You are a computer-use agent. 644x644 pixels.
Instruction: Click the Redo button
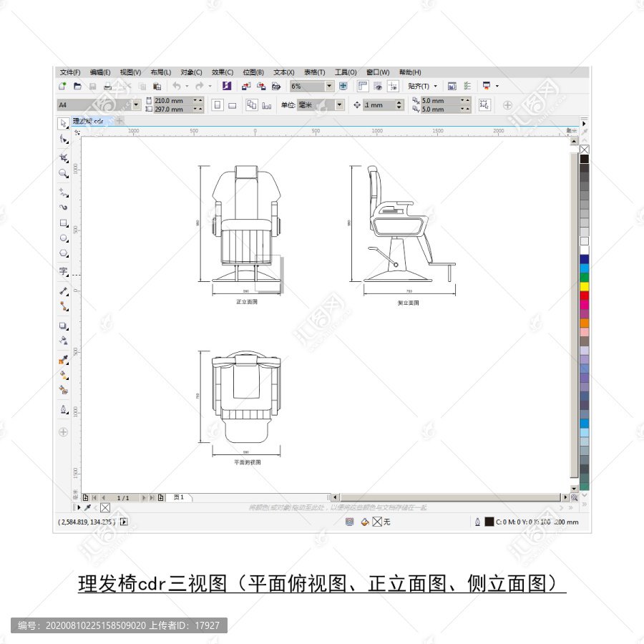[x=200, y=87]
